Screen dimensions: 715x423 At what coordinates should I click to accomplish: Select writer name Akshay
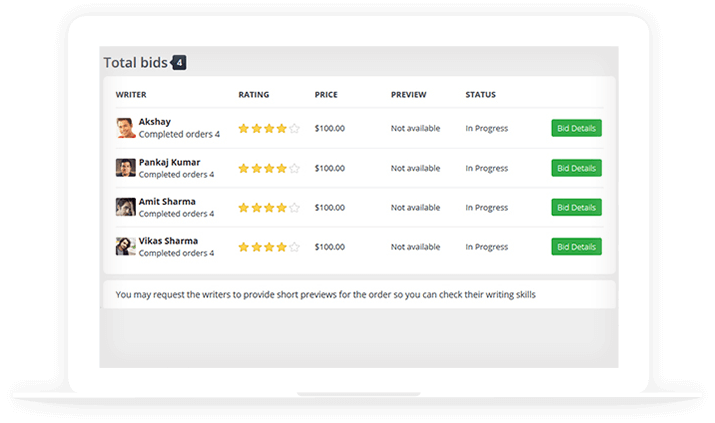coord(155,122)
